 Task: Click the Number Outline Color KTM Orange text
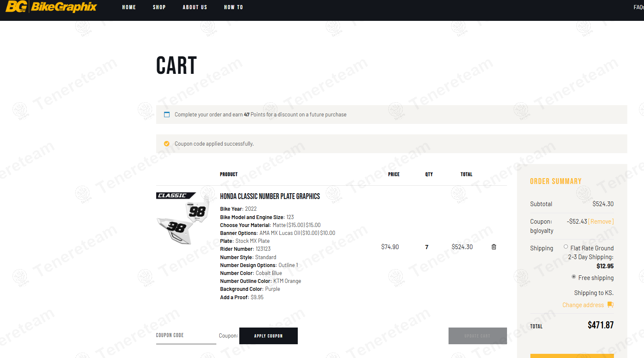pos(261,281)
